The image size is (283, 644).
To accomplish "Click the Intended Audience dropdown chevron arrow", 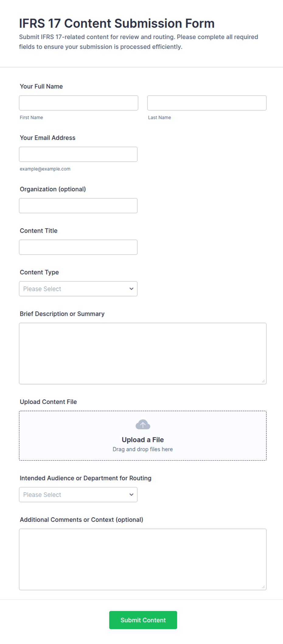I will (x=131, y=495).
